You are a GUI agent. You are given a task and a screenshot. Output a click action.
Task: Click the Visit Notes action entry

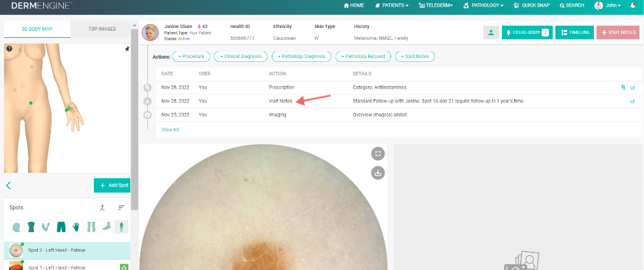[280, 101]
